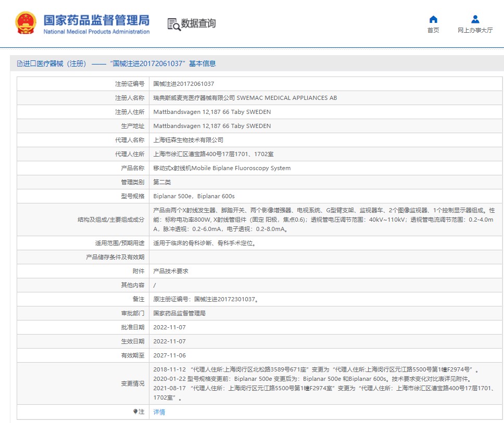Select the 2018-11-12 change record line

(x=316, y=370)
